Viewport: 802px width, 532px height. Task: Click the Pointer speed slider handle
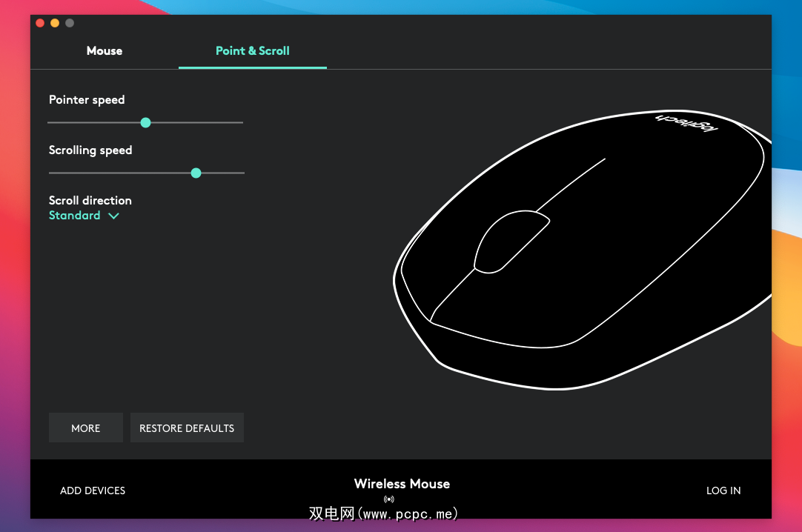pyautogui.click(x=146, y=123)
